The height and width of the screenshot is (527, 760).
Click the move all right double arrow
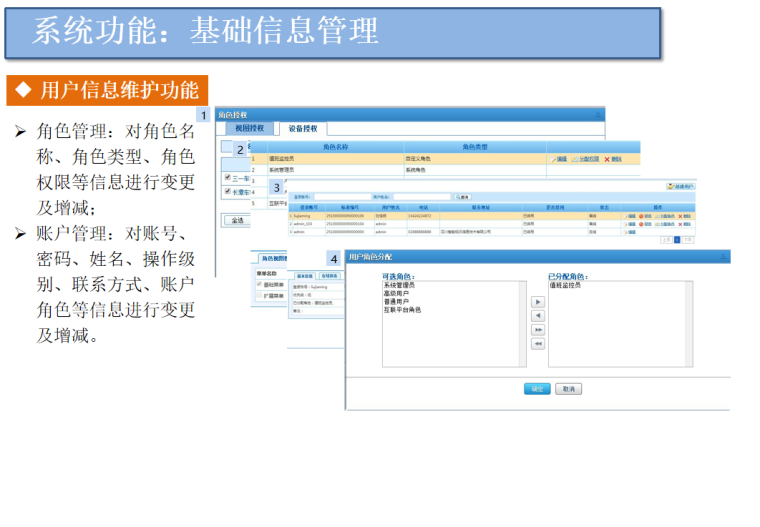click(537, 329)
